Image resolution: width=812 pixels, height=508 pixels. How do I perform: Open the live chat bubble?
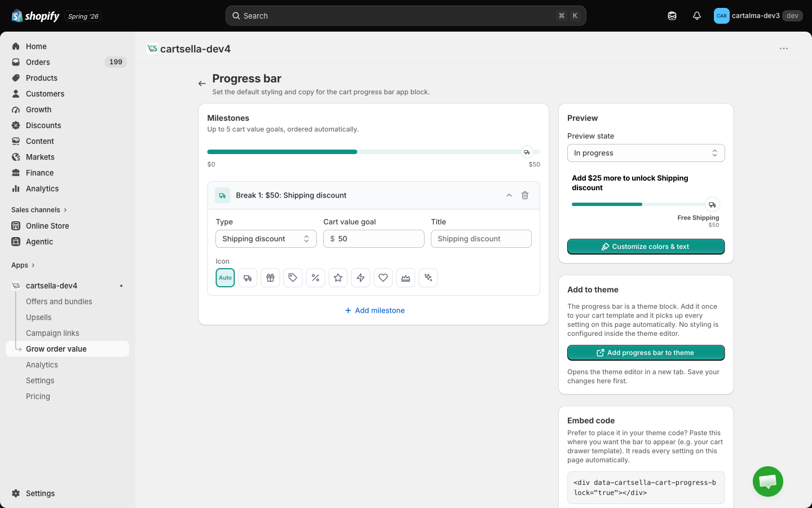(x=768, y=481)
